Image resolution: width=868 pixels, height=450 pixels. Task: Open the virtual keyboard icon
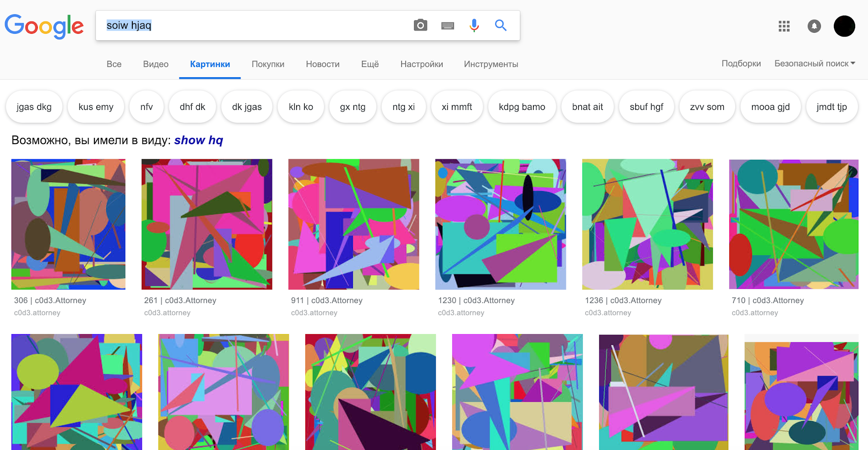click(x=447, y=26)
